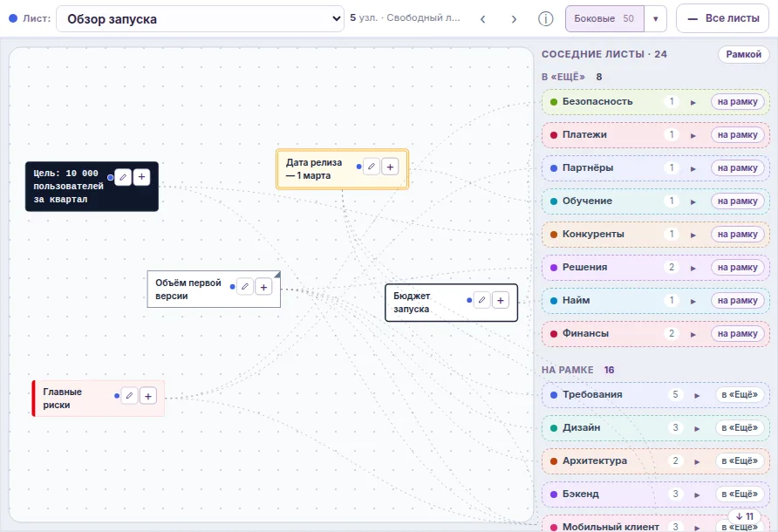Edit the «Главные риски» node
Viewport: 778px width, 532px height.
click(129, 396)
